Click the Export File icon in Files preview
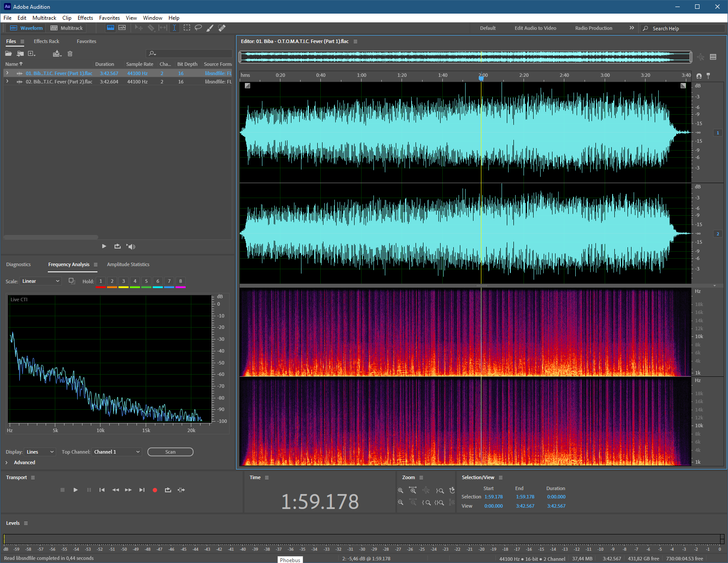Viewport: 728px width, 563px height. [117, 246]
